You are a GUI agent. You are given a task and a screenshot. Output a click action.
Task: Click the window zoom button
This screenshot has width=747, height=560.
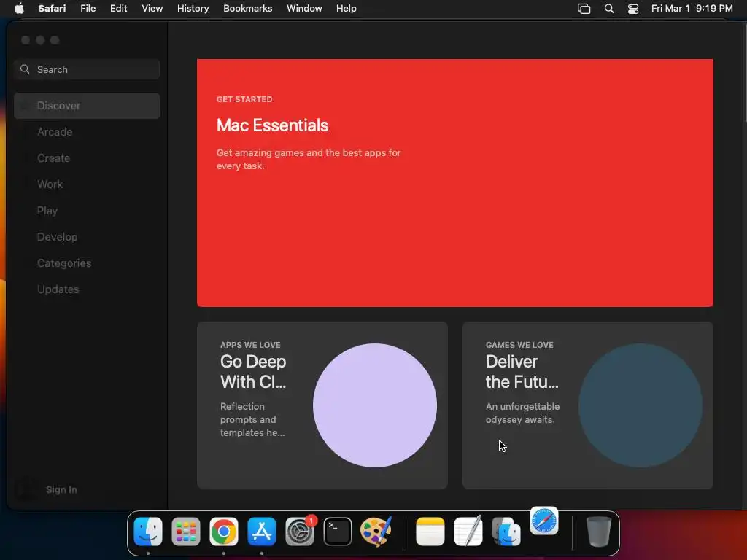[x=55, y=40]
